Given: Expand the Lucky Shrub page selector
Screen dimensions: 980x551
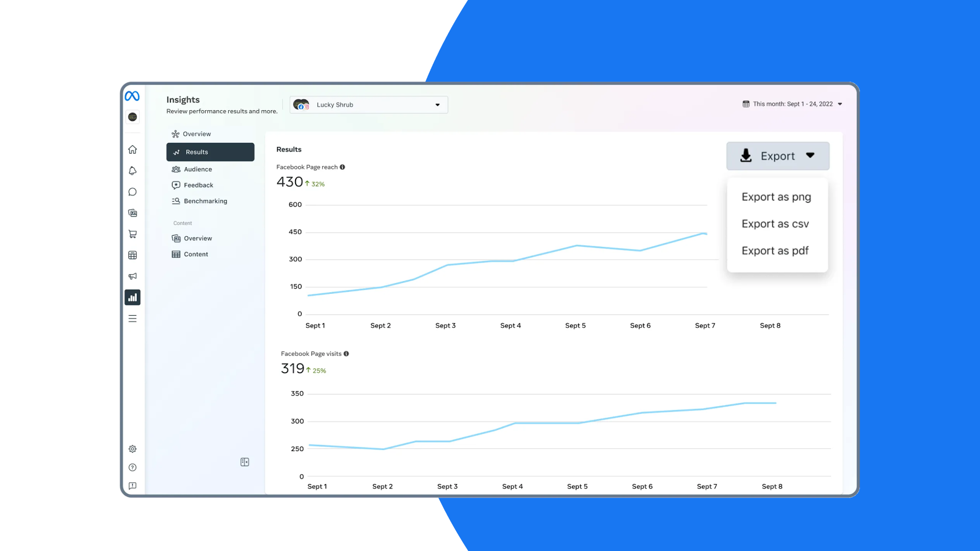Looking at the screenshot, I should [x=369, y=105].
